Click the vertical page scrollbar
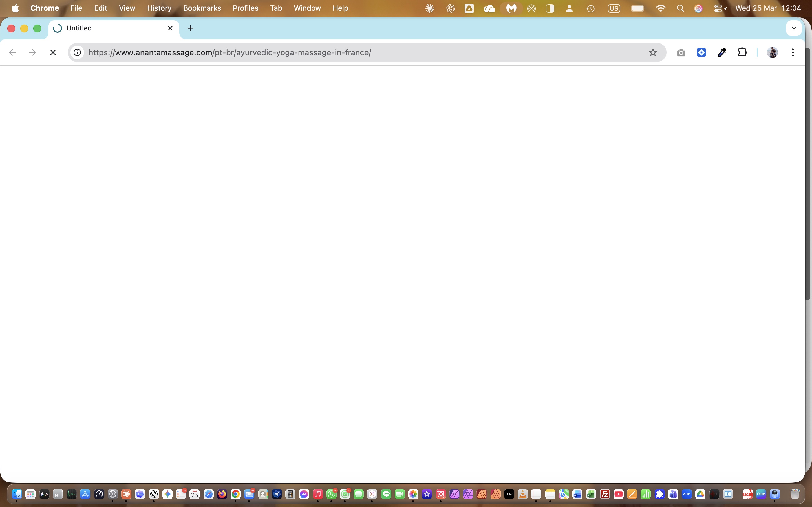 (x=808, y=174)
